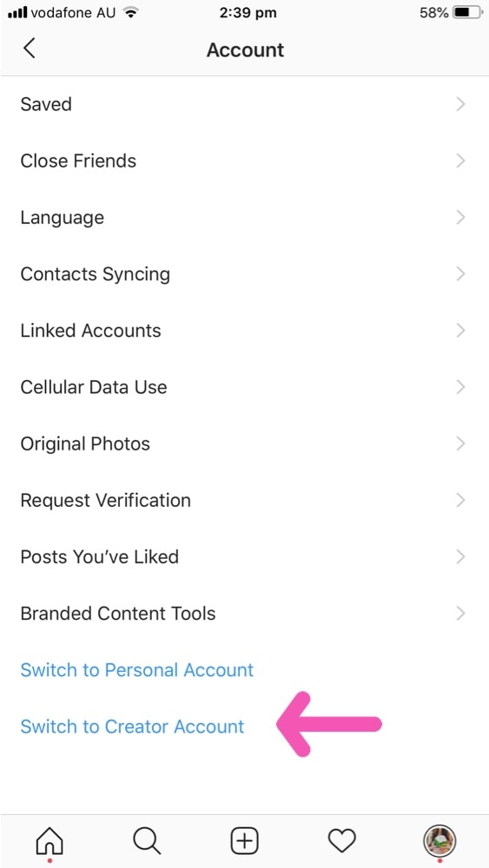Open the Home feed icon
The image size is (489, 868).
point(50,842)
